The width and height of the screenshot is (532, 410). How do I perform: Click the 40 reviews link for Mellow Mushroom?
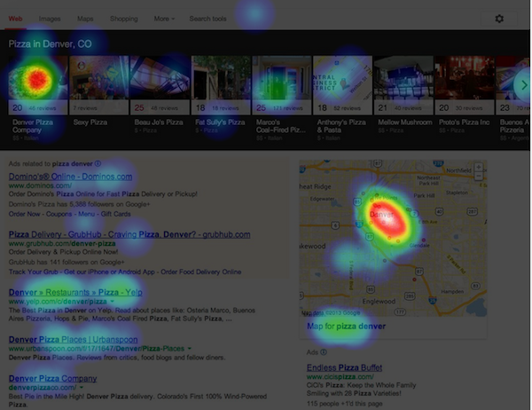click(x=408, y=108)
